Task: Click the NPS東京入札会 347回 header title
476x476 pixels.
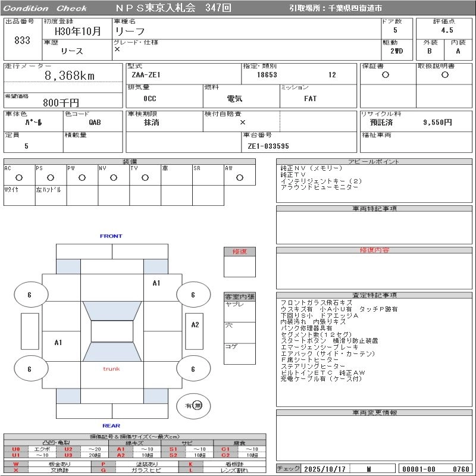Action: (173, 8)
